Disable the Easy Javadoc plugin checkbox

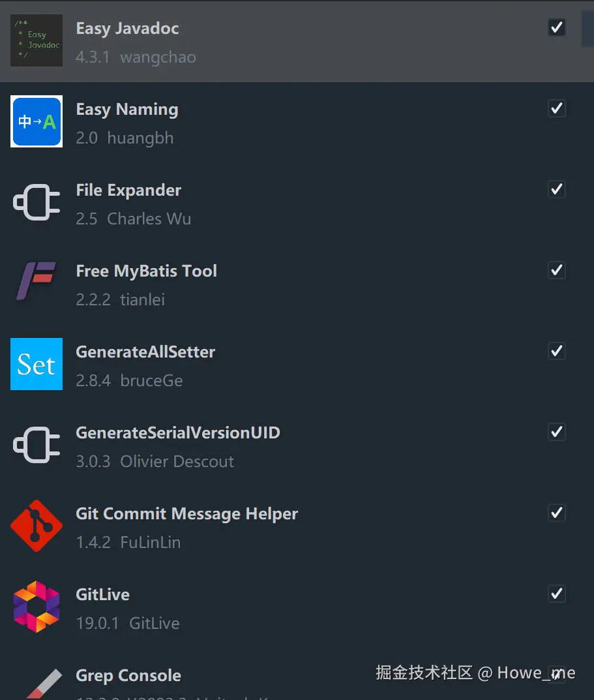tap(557, 27)
